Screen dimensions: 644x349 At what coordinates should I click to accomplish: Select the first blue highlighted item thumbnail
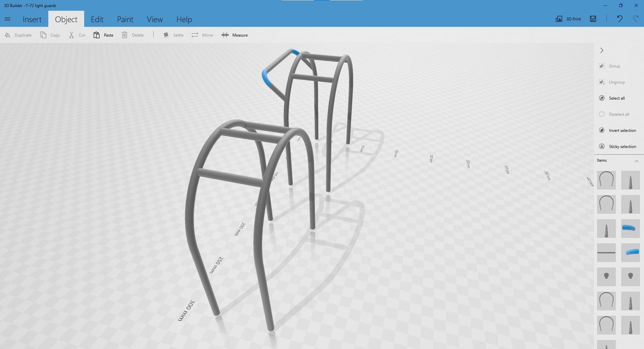(x=630, y=229)
